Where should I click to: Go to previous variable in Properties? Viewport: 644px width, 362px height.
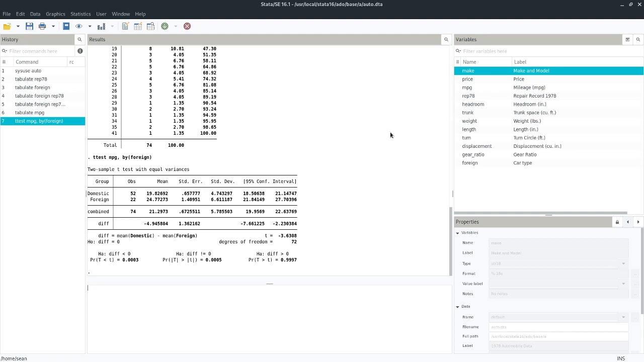(627, 222)
